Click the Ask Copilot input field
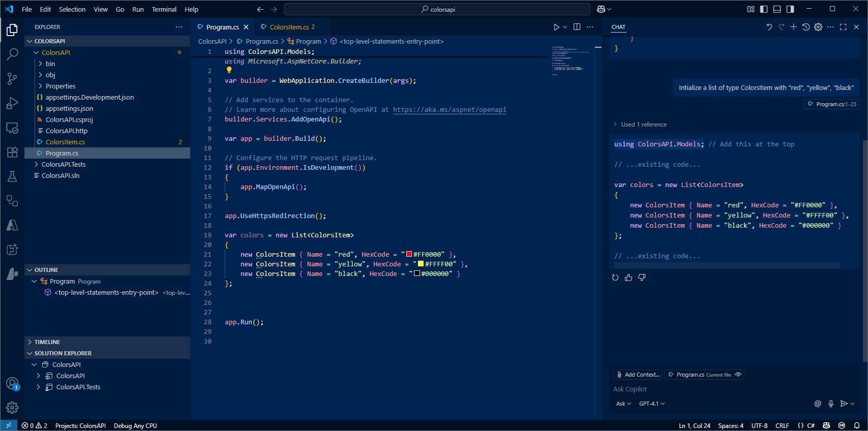Viewport: 868px width, 431px height. point(735,389)
